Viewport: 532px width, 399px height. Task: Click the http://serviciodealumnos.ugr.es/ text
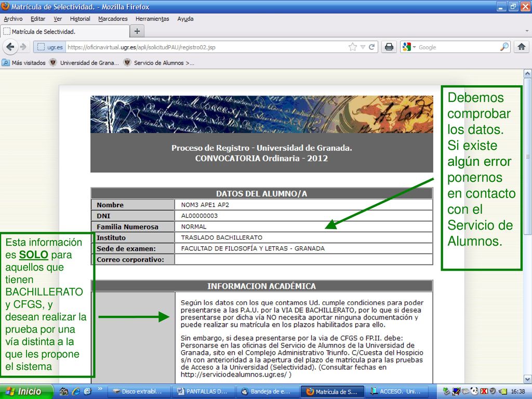(x=234, y=374)
